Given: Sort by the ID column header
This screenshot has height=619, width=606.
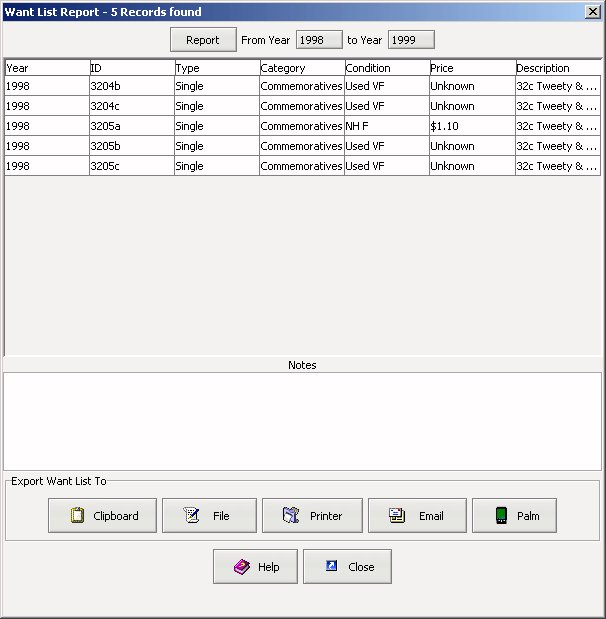Looking at the screenshot, I should click(x=131, y=68).
